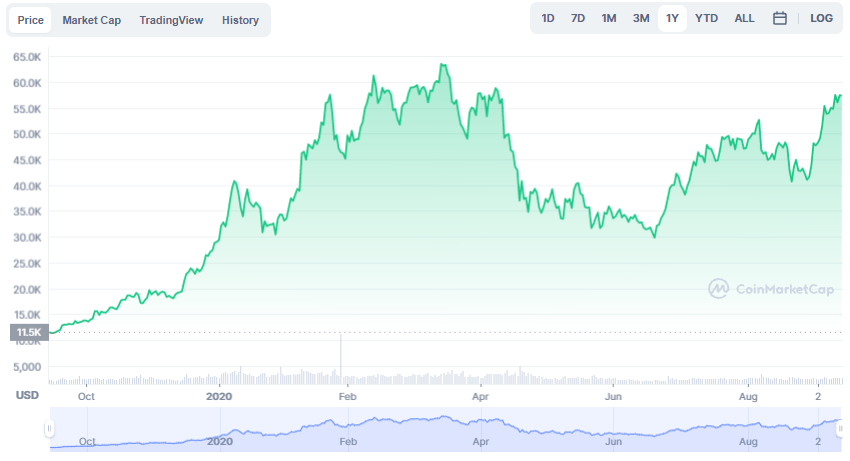850x461 pixels.
Task: Click the 50.0K axis label
Action: coord(27,135)
